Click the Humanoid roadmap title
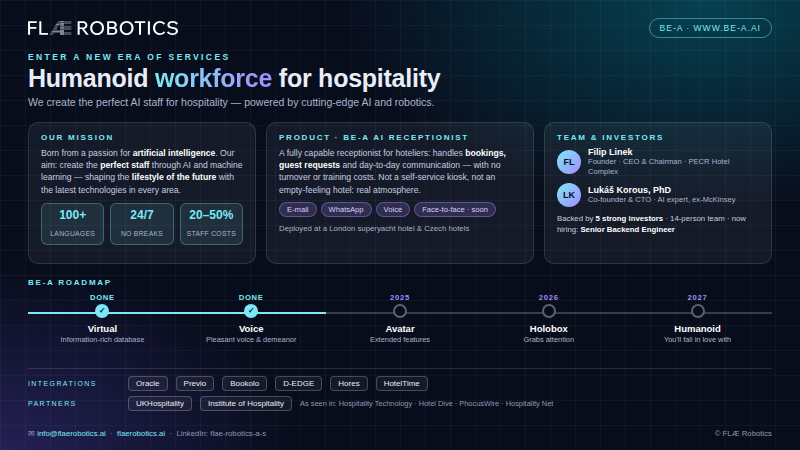The width and height of the screenshot is (800, 450). click(697, 329)
